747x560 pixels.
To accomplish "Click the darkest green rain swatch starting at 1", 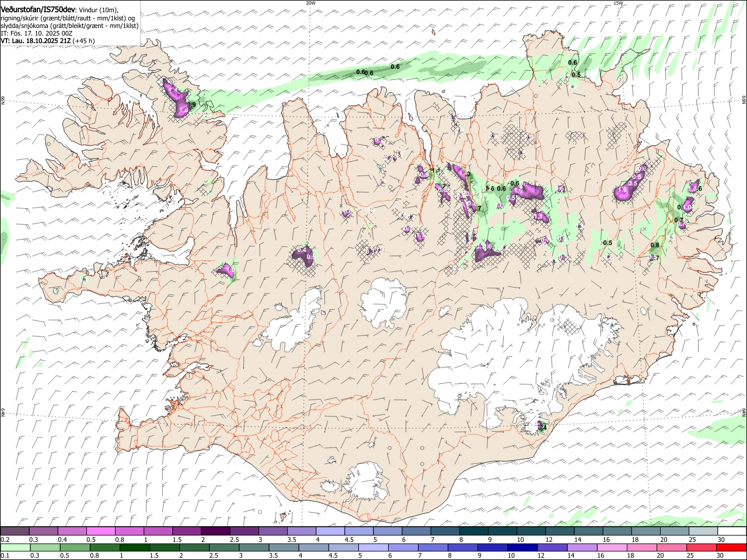I will [x=135, y=548].
